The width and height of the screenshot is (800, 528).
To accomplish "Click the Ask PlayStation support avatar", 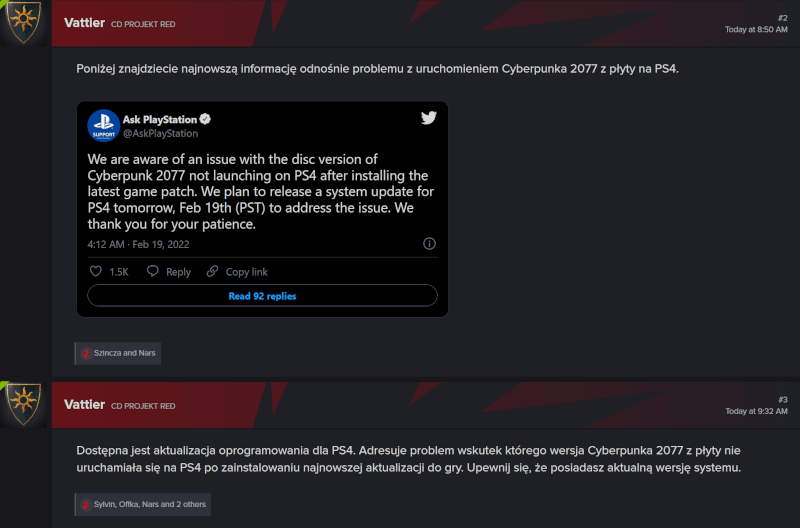I will pyautogui.click(x=103, y=125).
